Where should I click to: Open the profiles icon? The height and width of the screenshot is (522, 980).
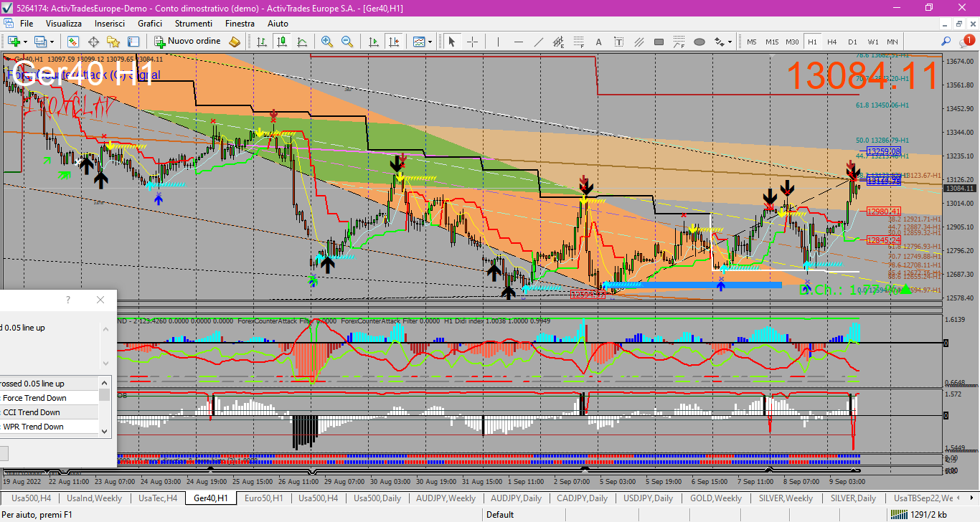(42, 42)
